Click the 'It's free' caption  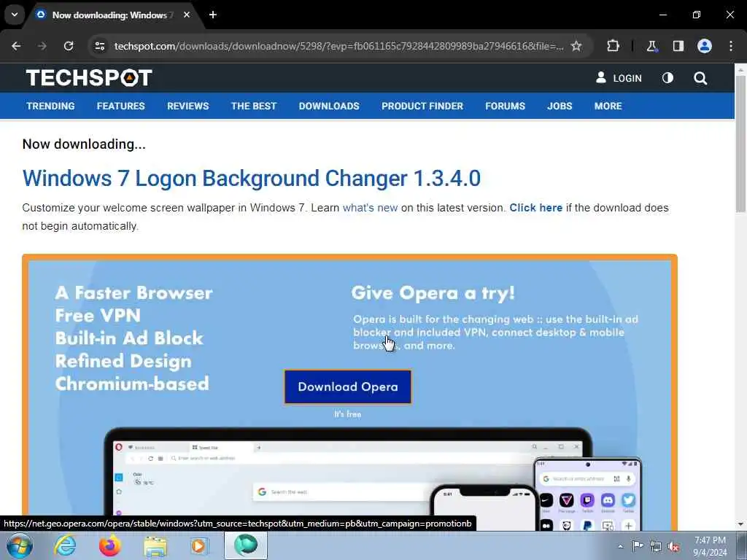(348, 414)
